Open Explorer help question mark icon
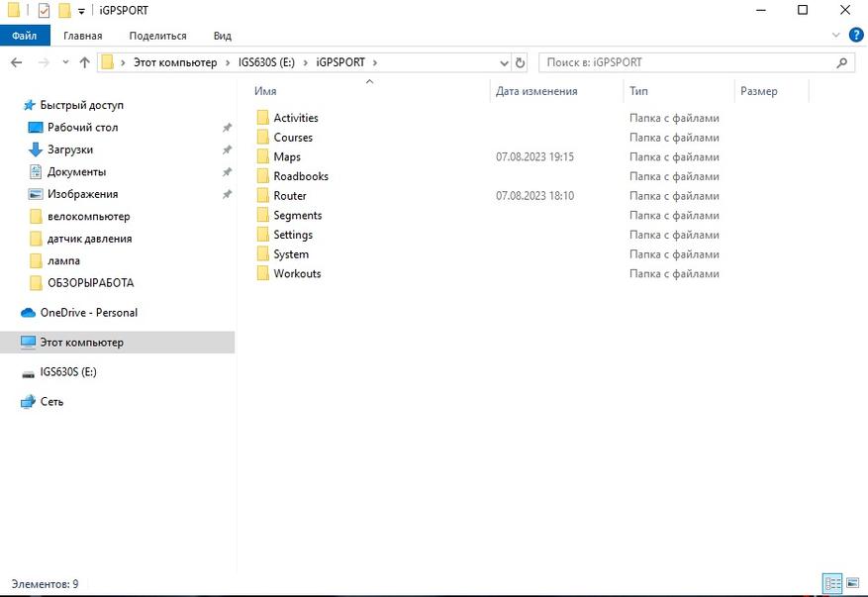Image resolution: width=868 pixels, height=597 pixels. (x=856, y=35)
